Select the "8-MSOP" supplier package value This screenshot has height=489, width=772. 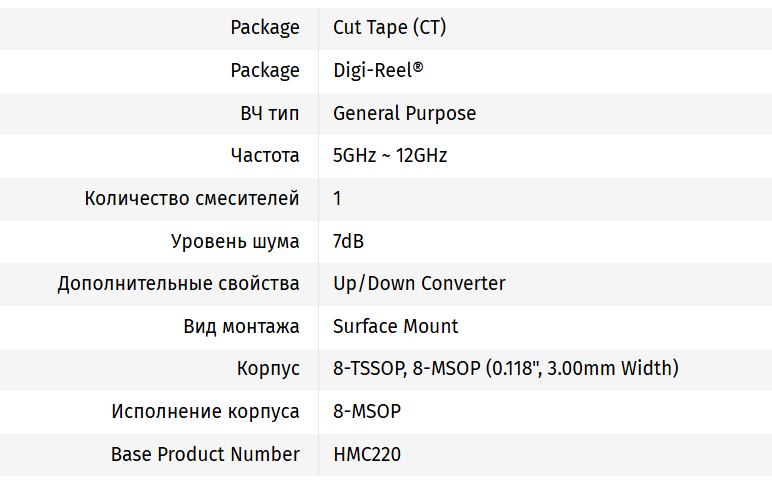click(367, 411)
